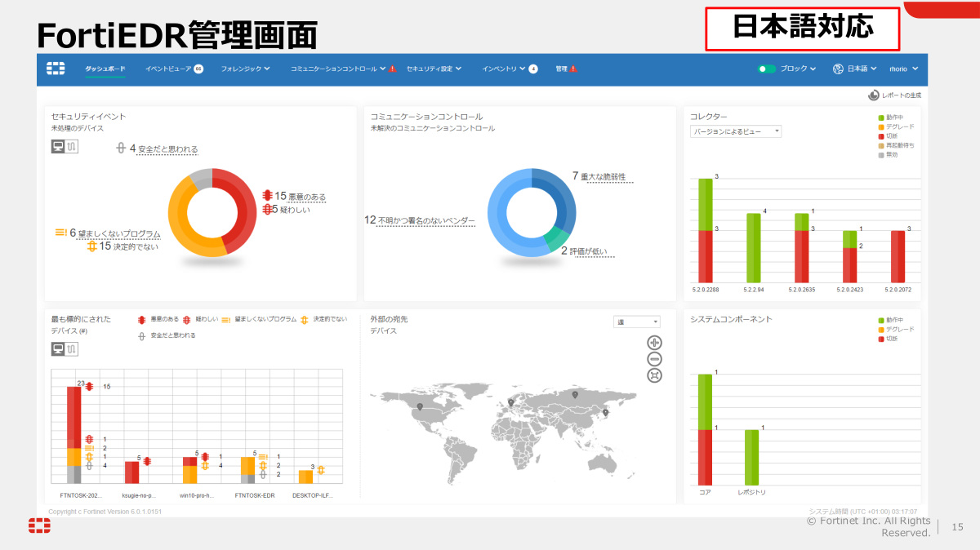Toggle 切断 series in コレクター legend
Viewport: 980px width, 550px height.
[889, 135]
